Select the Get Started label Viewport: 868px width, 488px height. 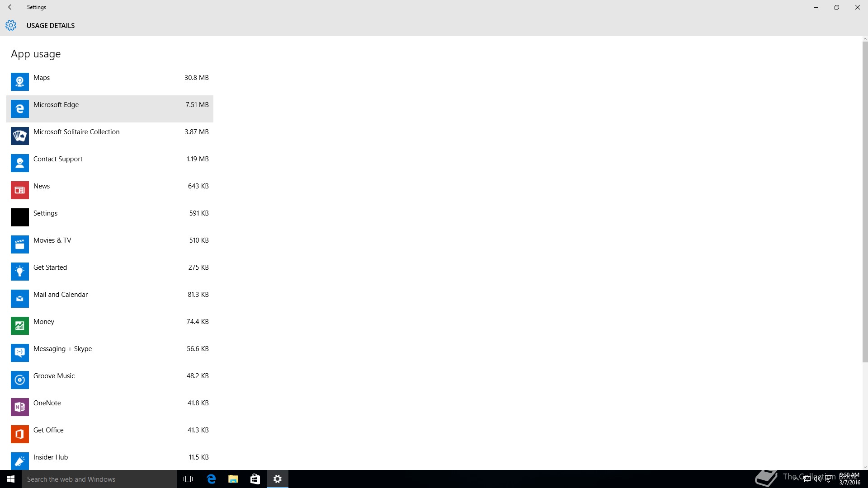tap(50, 267)
